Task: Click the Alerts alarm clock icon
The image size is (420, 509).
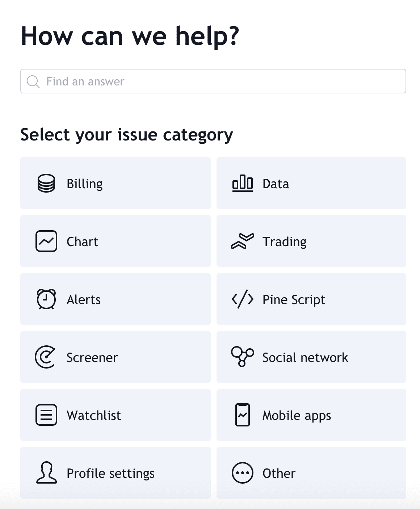Action: click(x=46, y=299)
